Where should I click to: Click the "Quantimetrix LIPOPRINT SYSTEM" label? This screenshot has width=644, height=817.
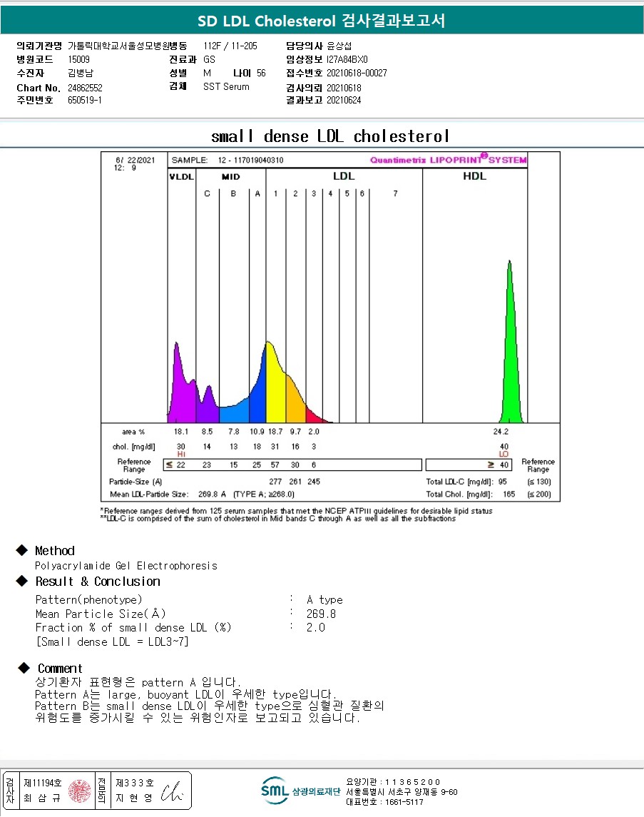click(x=449, y=159)
